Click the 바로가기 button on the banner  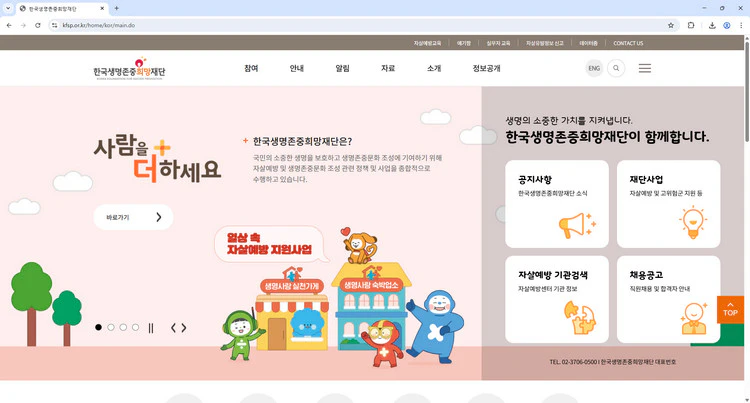133,218
